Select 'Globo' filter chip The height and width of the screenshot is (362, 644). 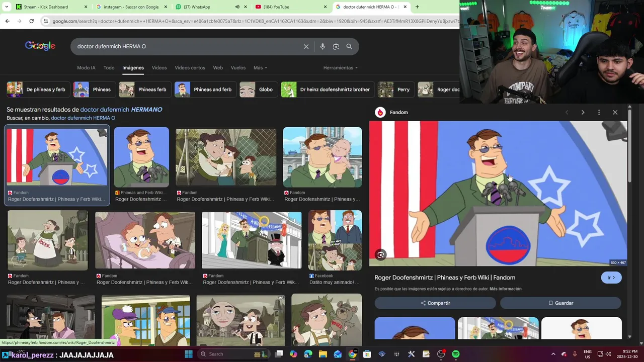pos(259,89)
